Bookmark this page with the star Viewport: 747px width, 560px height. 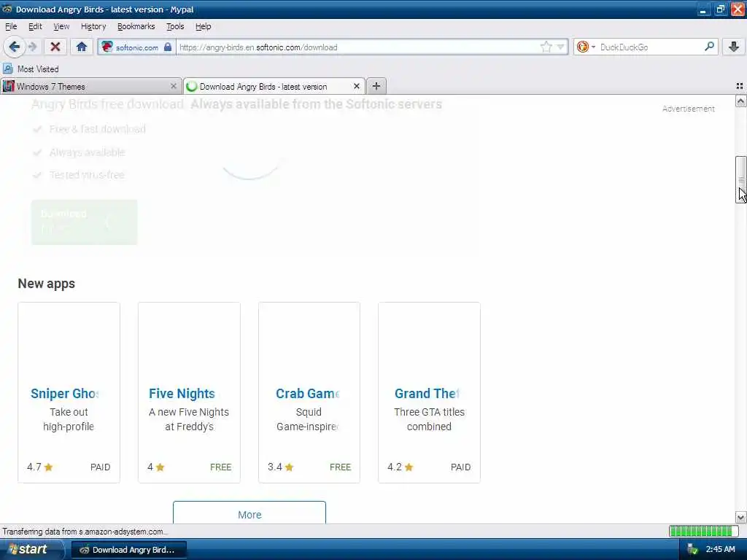tap(546, 47)
